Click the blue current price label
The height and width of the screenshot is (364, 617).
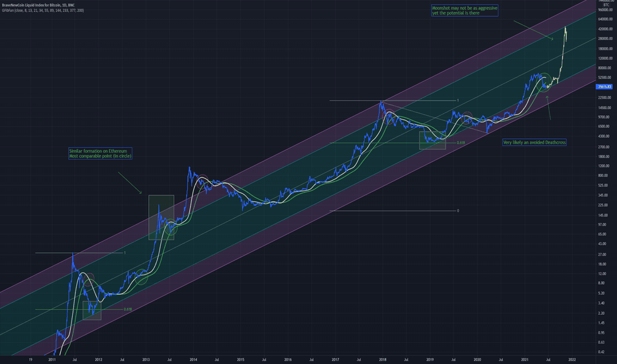pyautogui.click(x=604, y=87)
